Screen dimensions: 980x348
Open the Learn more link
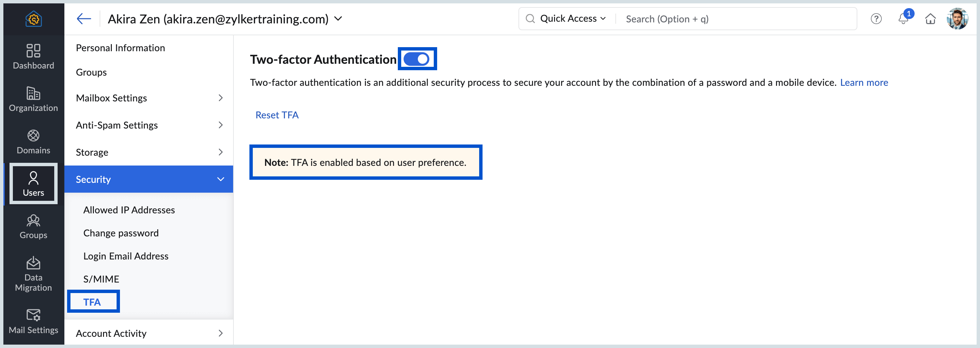tap(863, 83)
